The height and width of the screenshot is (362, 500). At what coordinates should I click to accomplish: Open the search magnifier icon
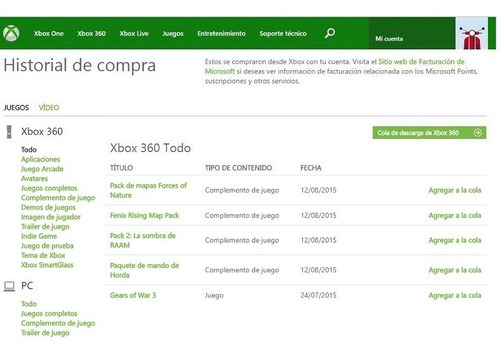(330, 33)
